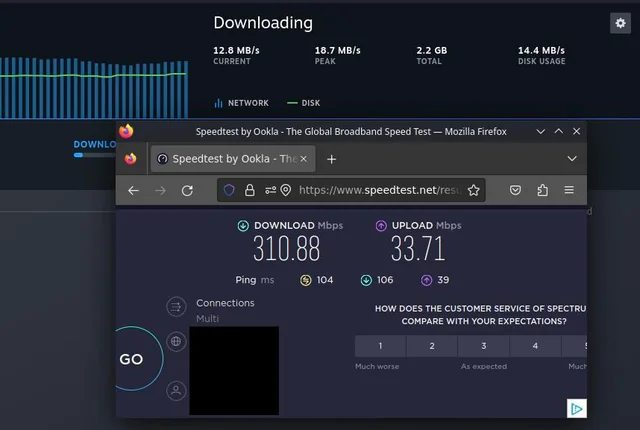Open Steam download settings gear
This screenshot has height=430, width=640.
click(x=620, y=23)
